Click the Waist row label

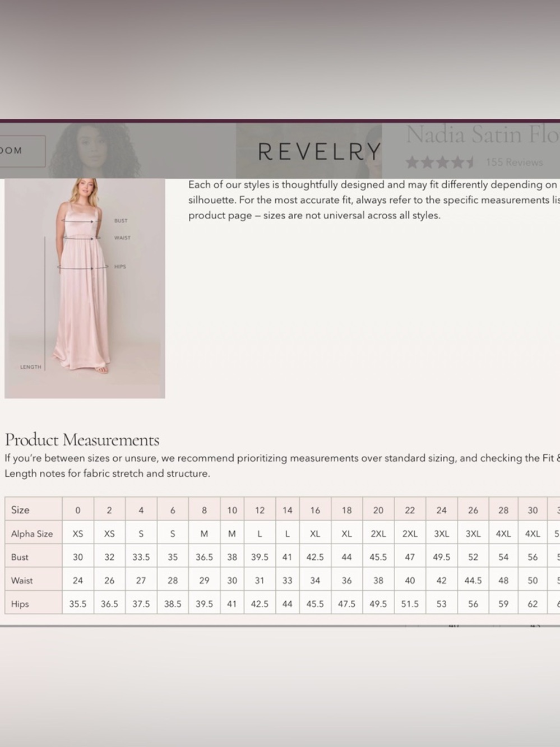point(22,581)
